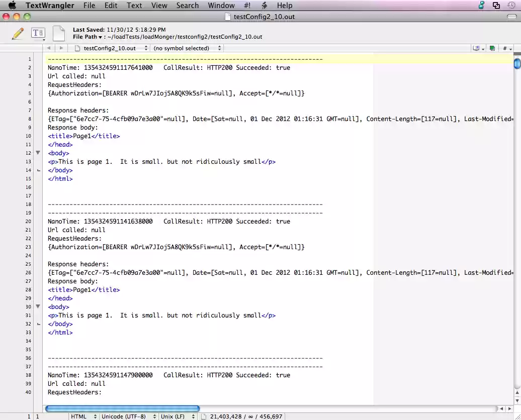521x420 pixels.
Task: Open the TextWrangler application menu
Action: [x=50, y=6]
